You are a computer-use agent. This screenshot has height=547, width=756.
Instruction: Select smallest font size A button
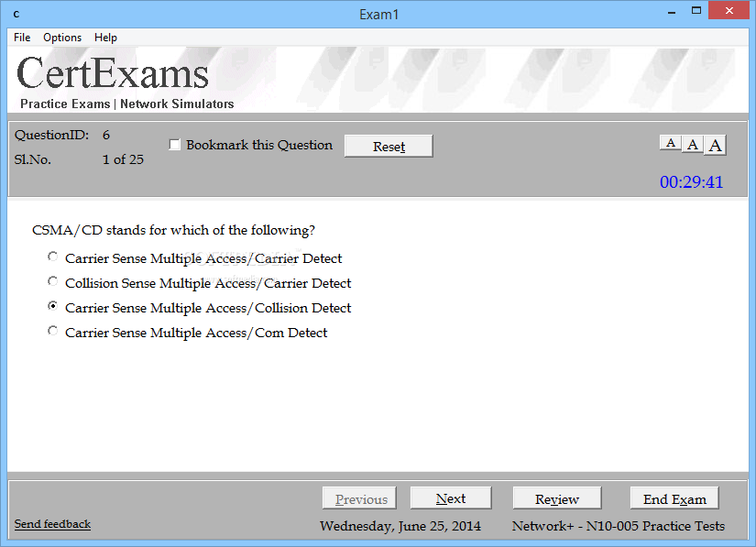pos(670,143)
